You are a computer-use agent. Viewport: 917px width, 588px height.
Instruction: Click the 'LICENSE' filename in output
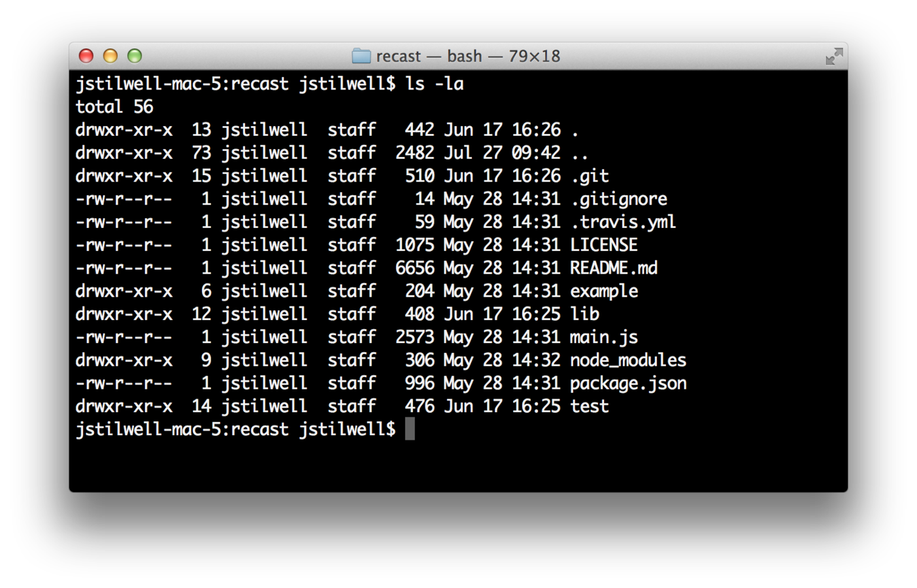pyautogui.click(x=604, y=245)
